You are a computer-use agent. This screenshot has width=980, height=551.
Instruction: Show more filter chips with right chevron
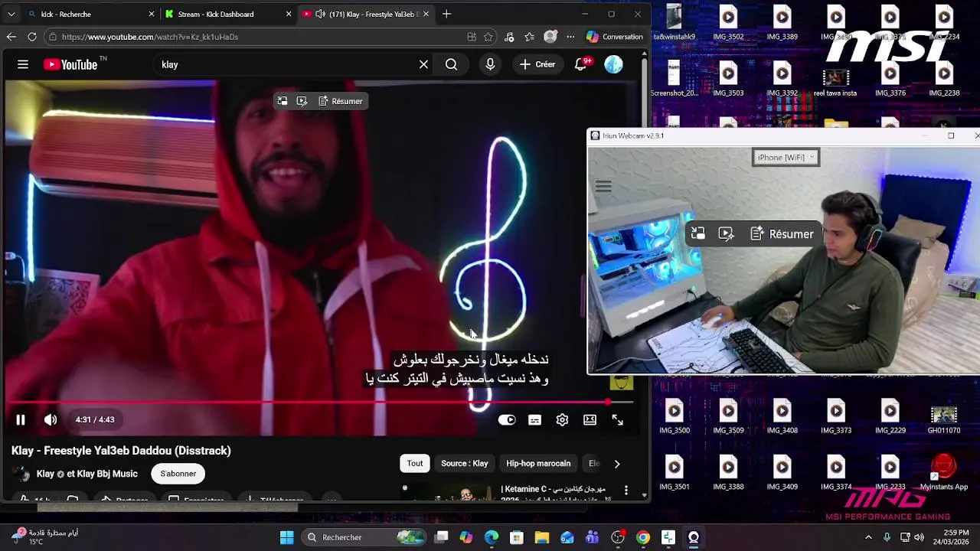click(616, 464)
